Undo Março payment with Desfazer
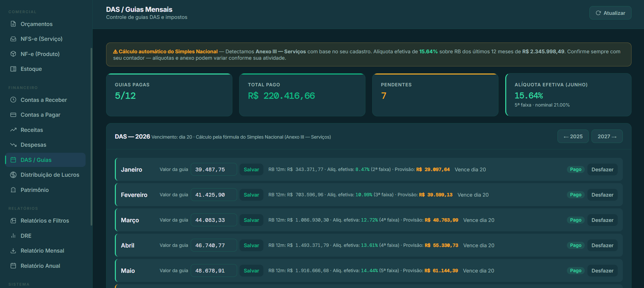644x288 pixels. [x=602, y=220]
